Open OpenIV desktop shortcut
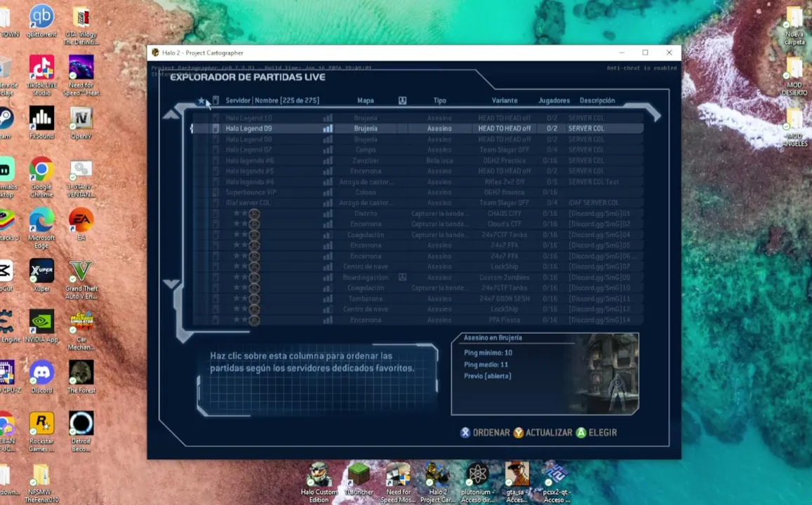Image resolution: width=812 pixels, height=505 pixels. tap(81, 122)
